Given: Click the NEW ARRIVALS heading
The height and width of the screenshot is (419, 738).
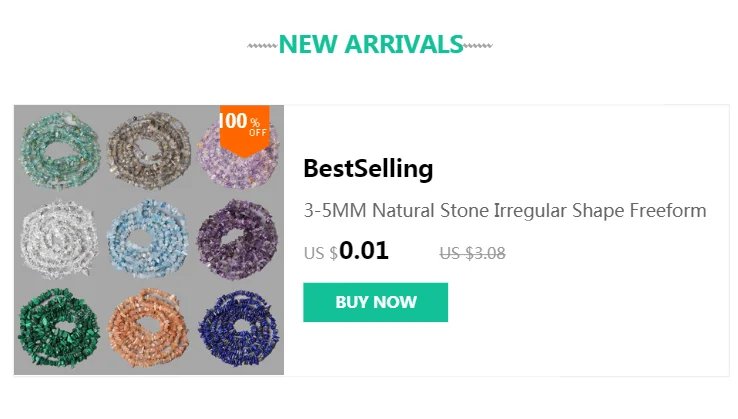Looking at the screenshot, I should click(x=370, y=44).
